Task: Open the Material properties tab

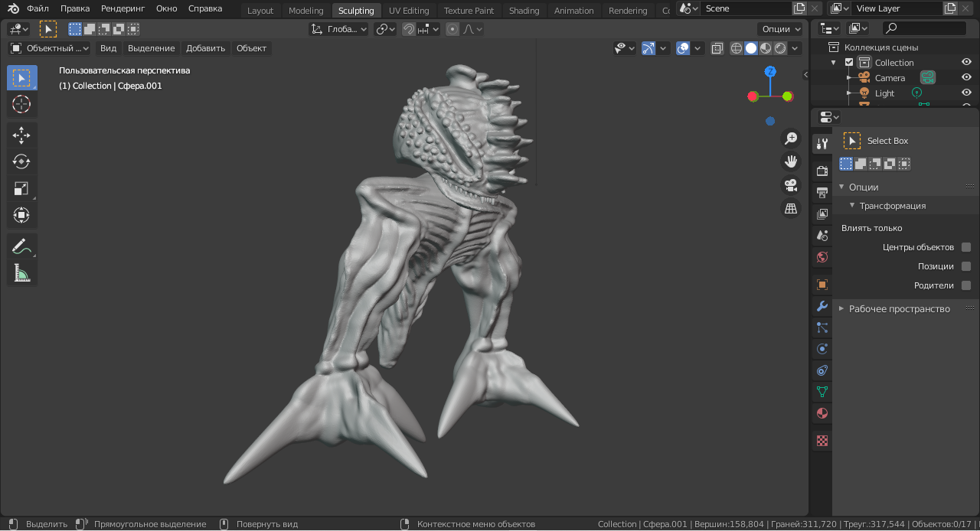Action: [822, 413]
